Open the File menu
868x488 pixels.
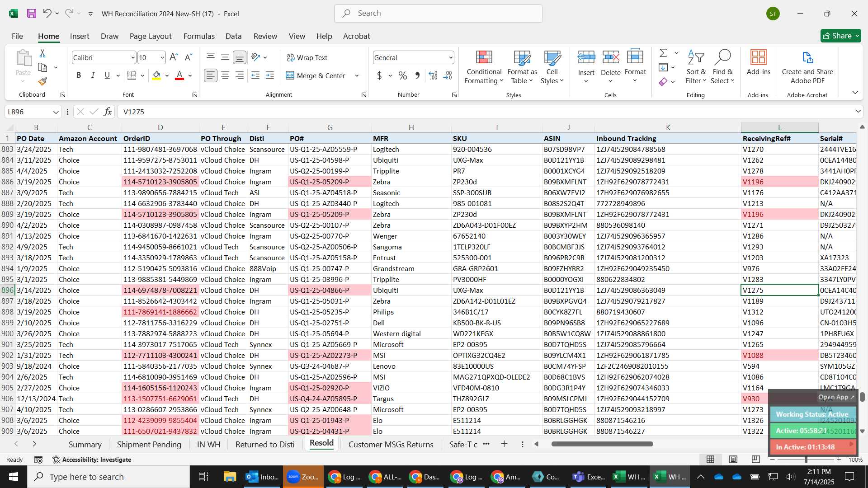[x=17, y=36]
